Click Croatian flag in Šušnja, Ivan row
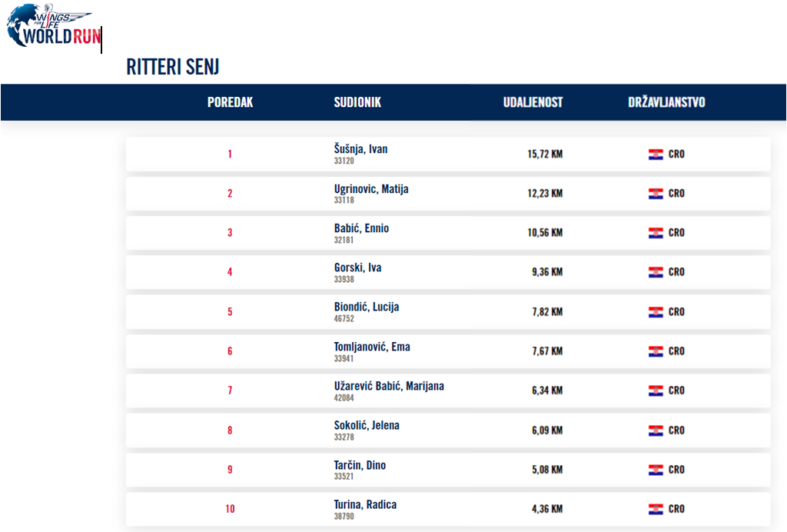Screen dimensions: 787x532 (656, 155)
